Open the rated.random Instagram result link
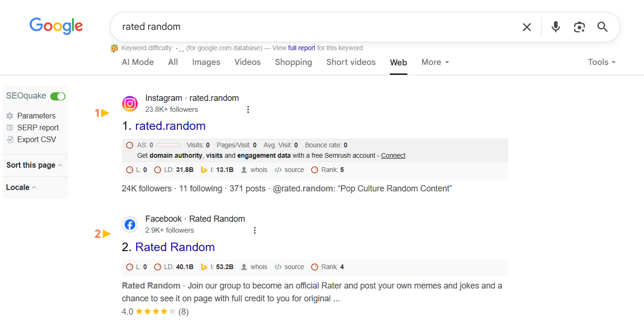The image size is (644, 334). [170, 126]
